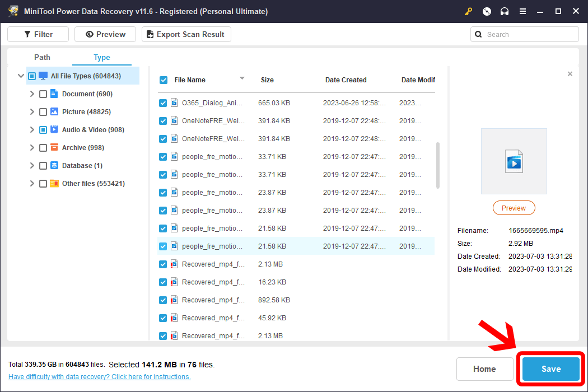This screenshot has width=588, height=392.
Task: Click the Other files folder icon
Action: (x=54, y=184)
